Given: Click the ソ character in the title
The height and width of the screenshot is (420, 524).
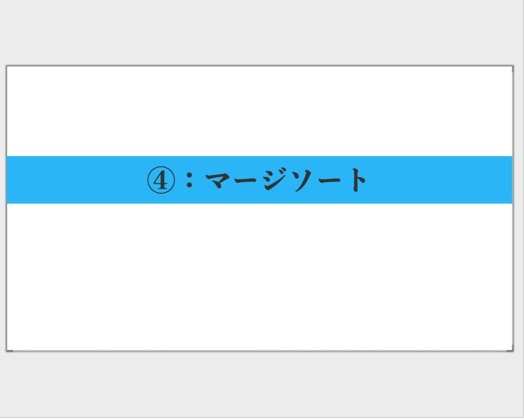Looking at the screenshot, I should tap(303, 181).
